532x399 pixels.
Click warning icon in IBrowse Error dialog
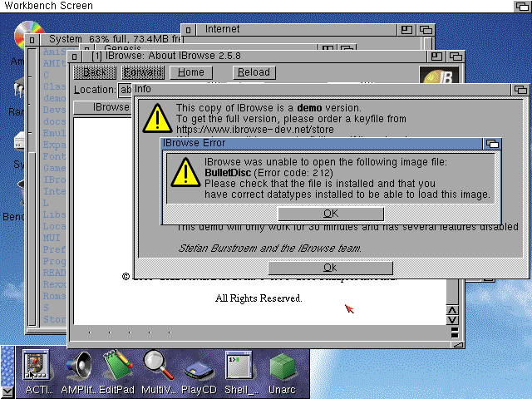[185, 172]
